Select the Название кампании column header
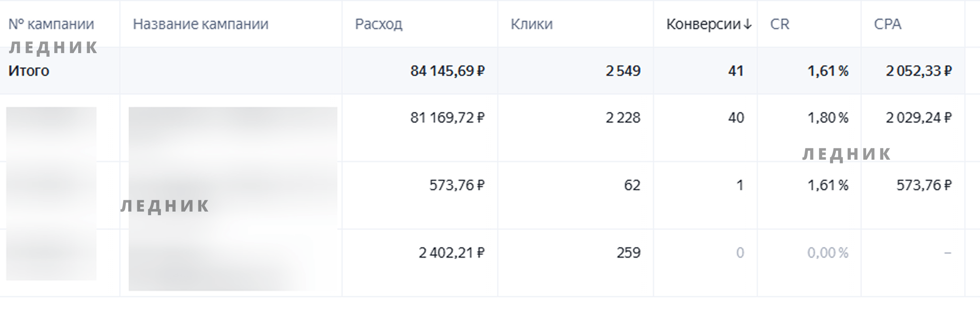 pos(200,24)
